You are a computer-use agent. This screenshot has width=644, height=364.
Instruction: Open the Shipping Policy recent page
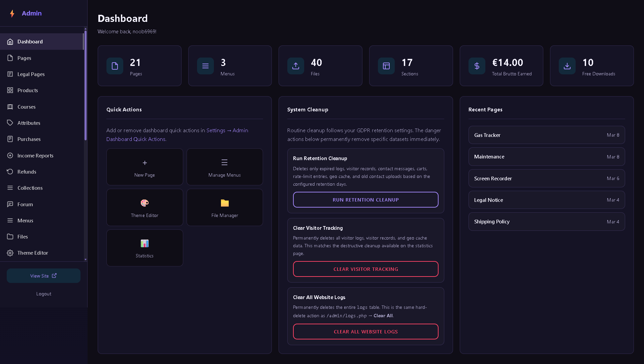(x=546, y=222)
